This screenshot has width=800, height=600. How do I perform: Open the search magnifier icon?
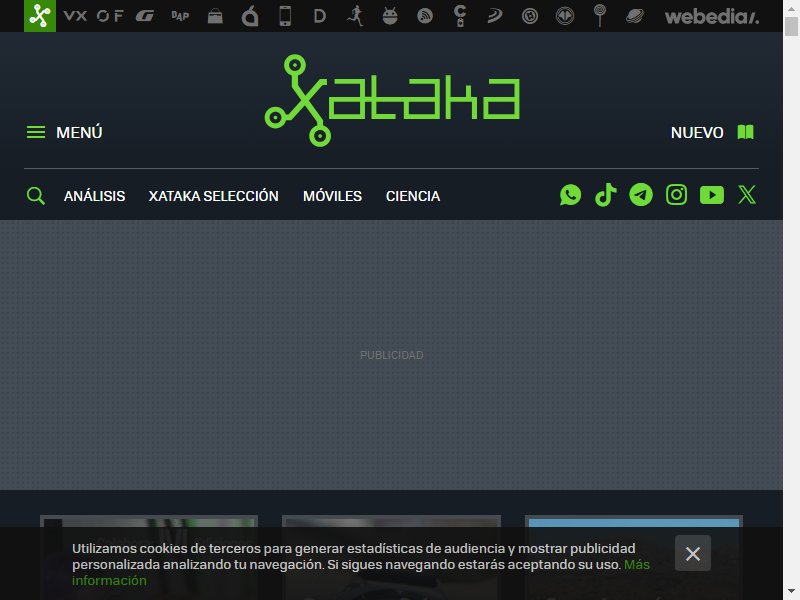pos(36,195)
